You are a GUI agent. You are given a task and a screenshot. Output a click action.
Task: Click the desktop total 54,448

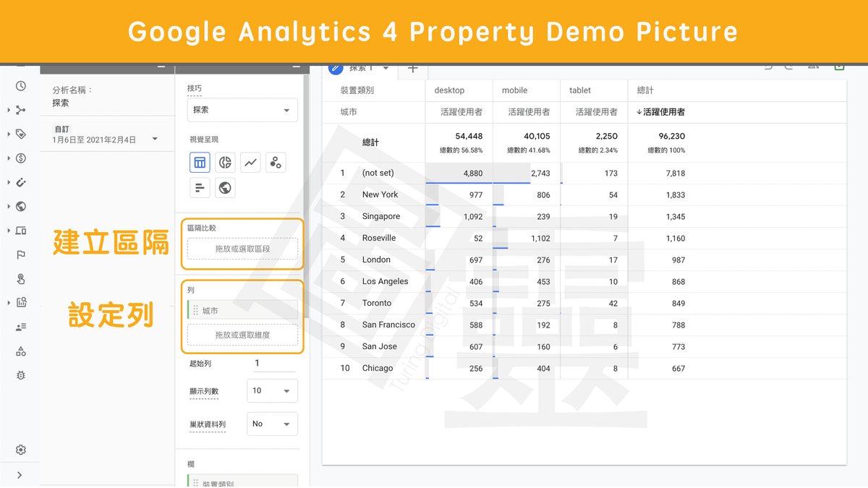[x=469, y=136]
